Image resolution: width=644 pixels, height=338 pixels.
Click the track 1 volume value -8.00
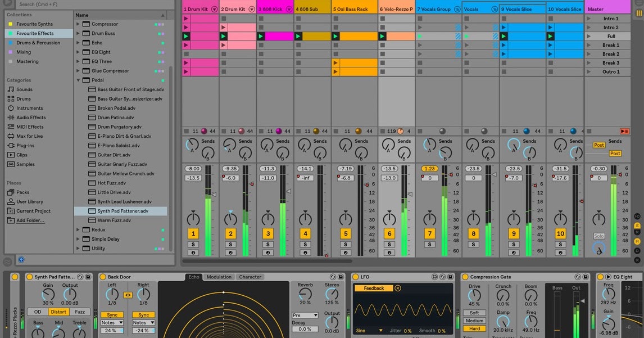[x=193, y=169]
